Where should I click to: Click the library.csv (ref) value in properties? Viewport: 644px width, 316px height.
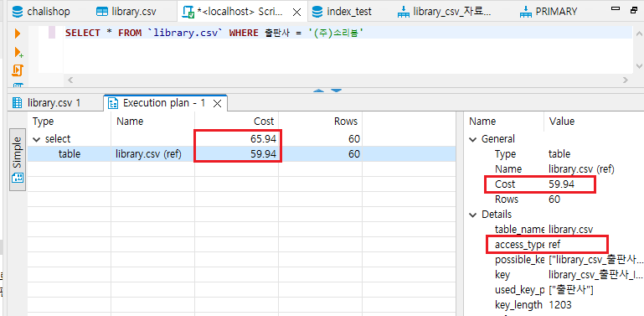(x=581, y=168)
